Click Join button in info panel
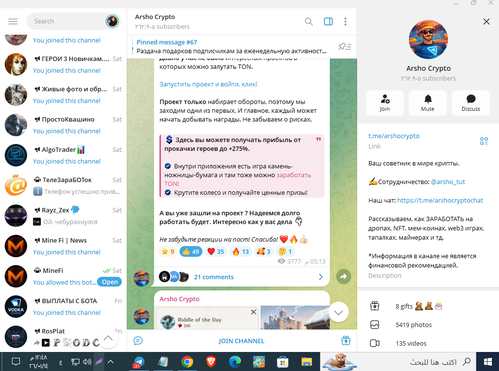 tap(385, 103)
